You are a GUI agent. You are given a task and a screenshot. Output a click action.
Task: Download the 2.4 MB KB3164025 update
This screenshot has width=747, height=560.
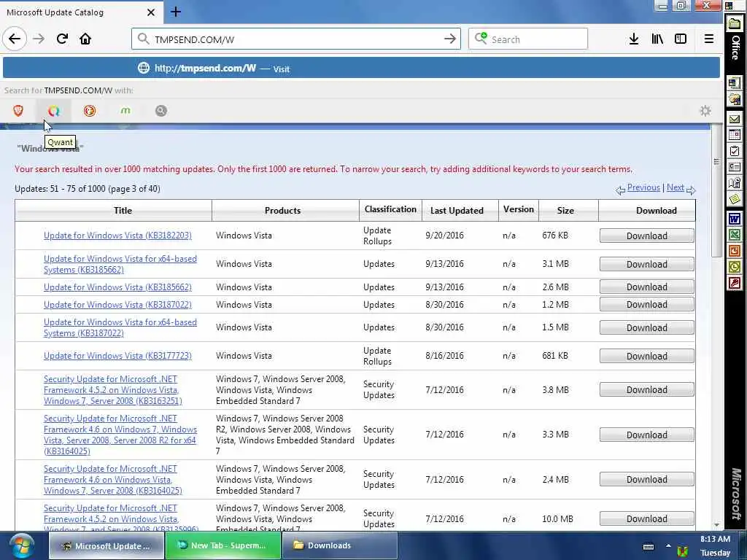click(646, 480)
